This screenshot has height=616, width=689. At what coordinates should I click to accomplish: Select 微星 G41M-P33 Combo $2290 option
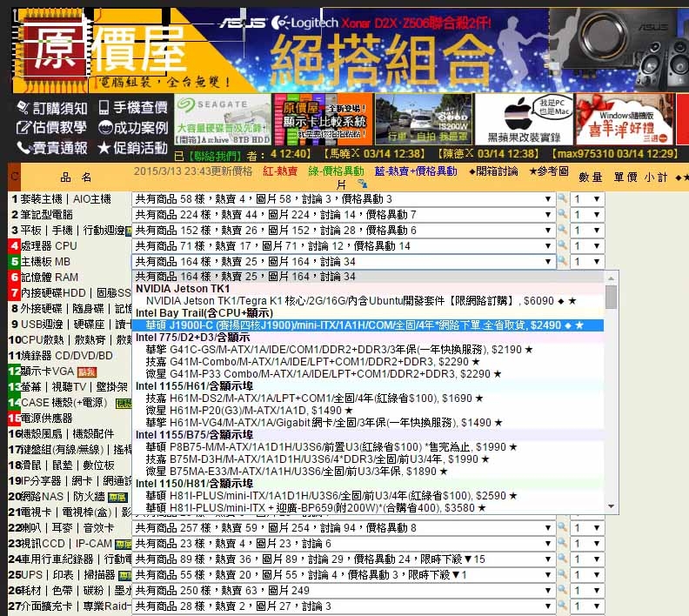pyautogui.click(x=368, y=374)
